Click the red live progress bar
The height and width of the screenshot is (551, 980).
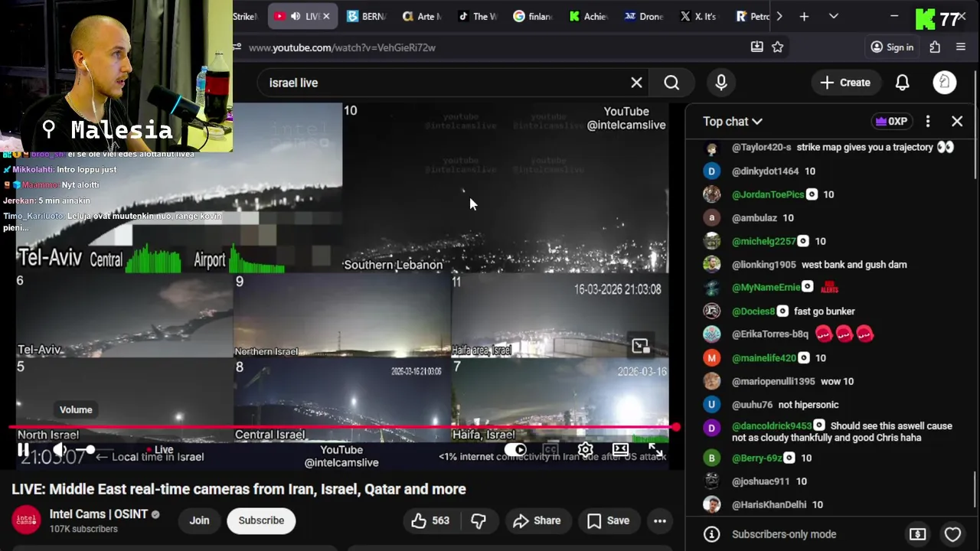[342, 427]
